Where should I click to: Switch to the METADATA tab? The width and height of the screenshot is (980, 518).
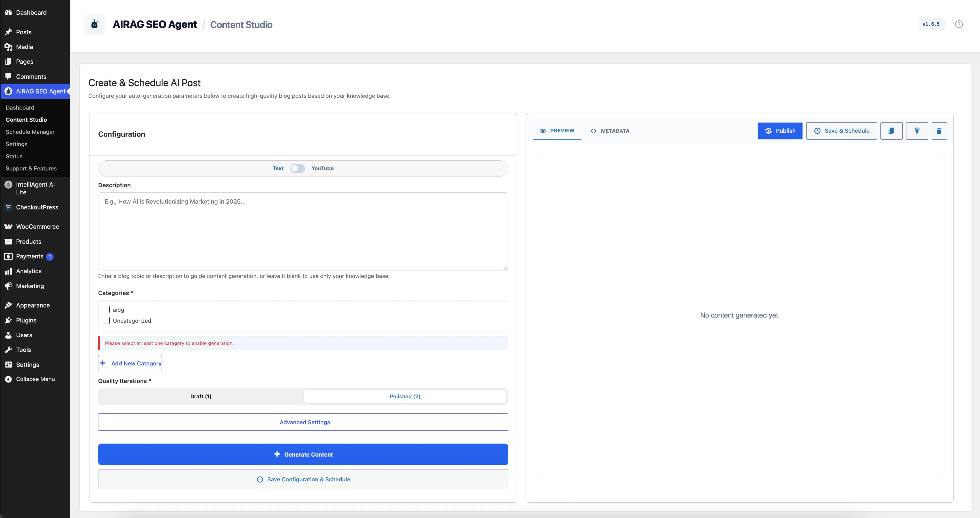point(610,131)
